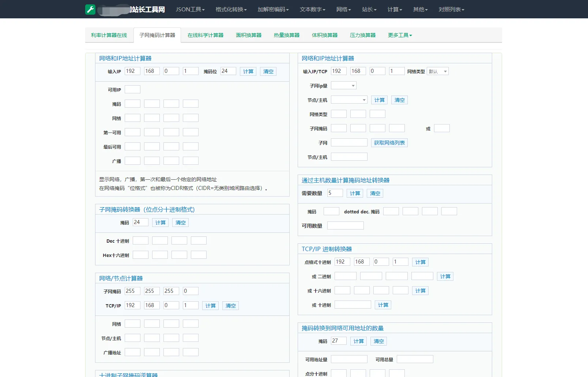Click the 或 十进制 input field

click(353, 305)
